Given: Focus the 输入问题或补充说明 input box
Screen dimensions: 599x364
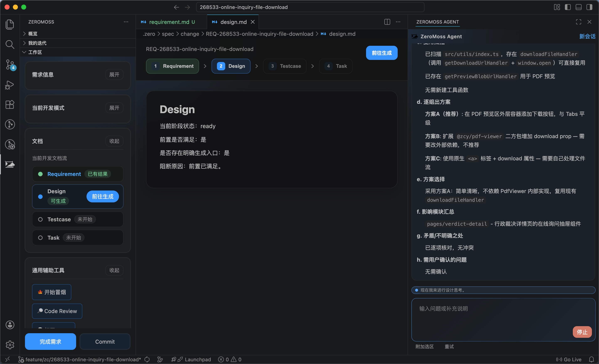Looking at the screenshot, I should [x=503, y=320].
